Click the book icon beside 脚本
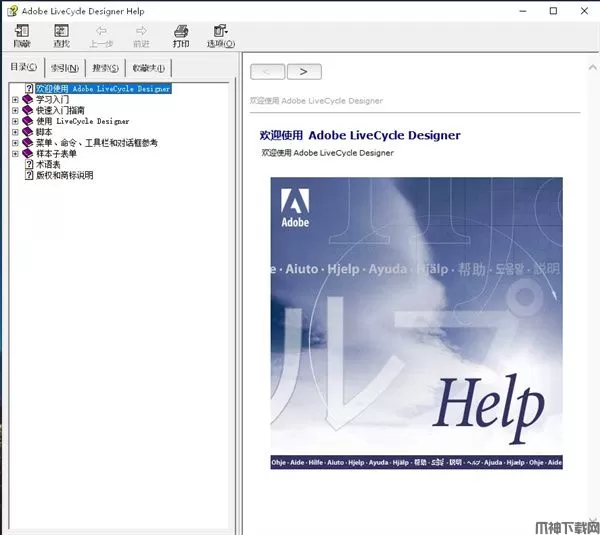This screenshot has height=535, width=600. (28, 132)
